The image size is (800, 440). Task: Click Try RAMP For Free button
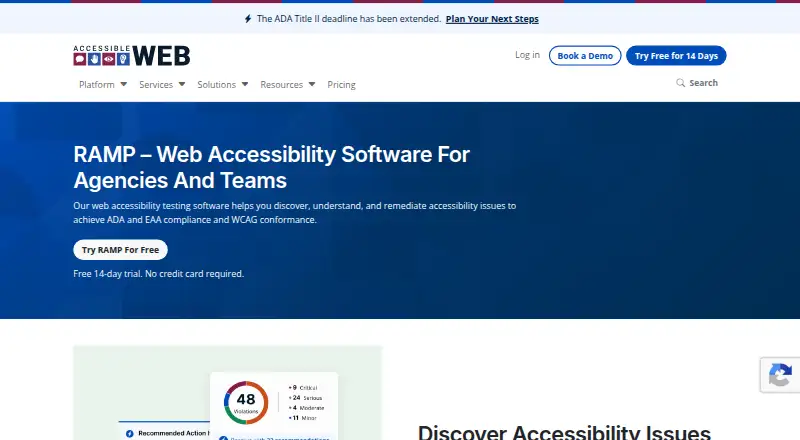tap(120, 250)
